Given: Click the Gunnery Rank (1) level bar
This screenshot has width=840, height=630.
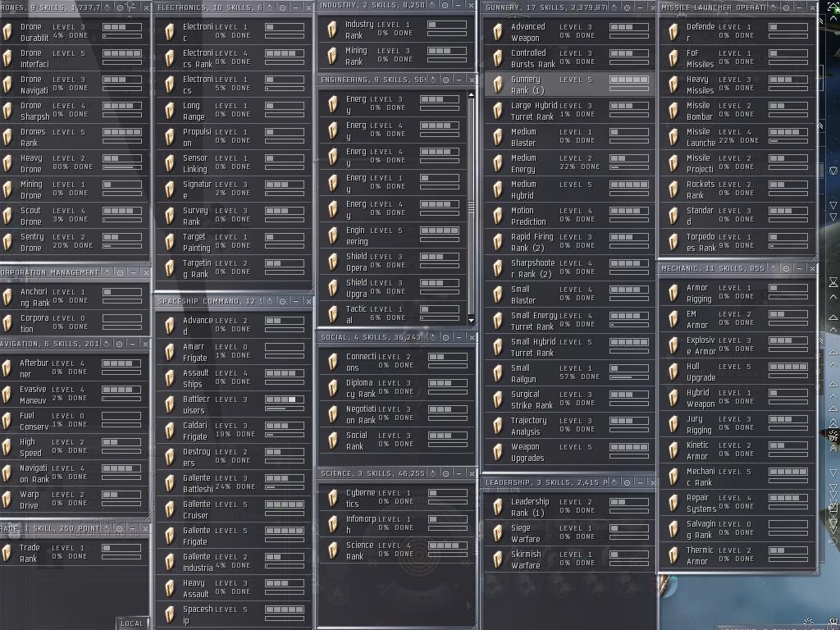Looking at the screenshot, I should [x=629, y=80].
